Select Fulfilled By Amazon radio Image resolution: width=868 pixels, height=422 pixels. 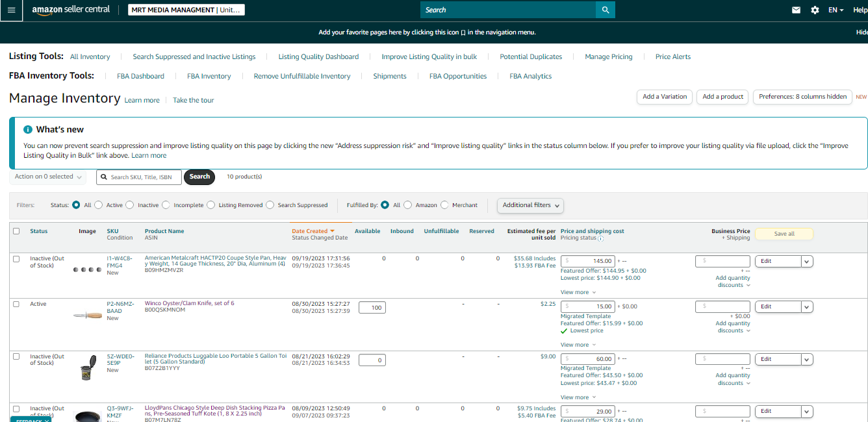coord(408,205)
